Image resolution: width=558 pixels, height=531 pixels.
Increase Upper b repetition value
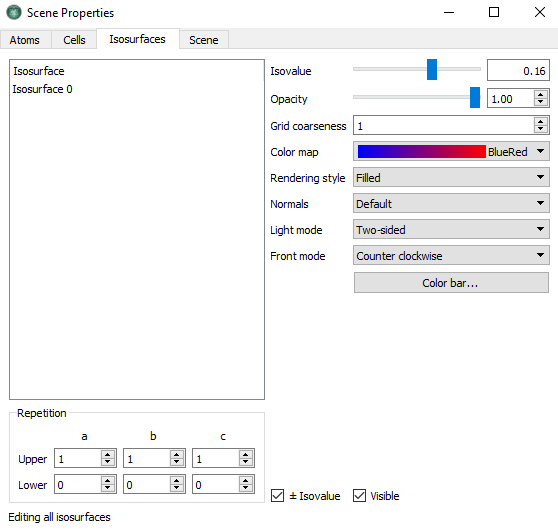coord(177,454)
